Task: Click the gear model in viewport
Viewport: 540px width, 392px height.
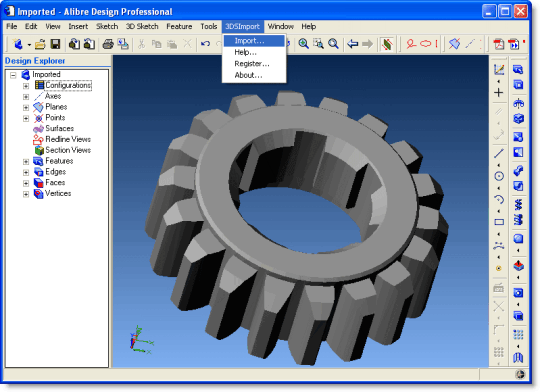Action: click(x=296, y=227)
